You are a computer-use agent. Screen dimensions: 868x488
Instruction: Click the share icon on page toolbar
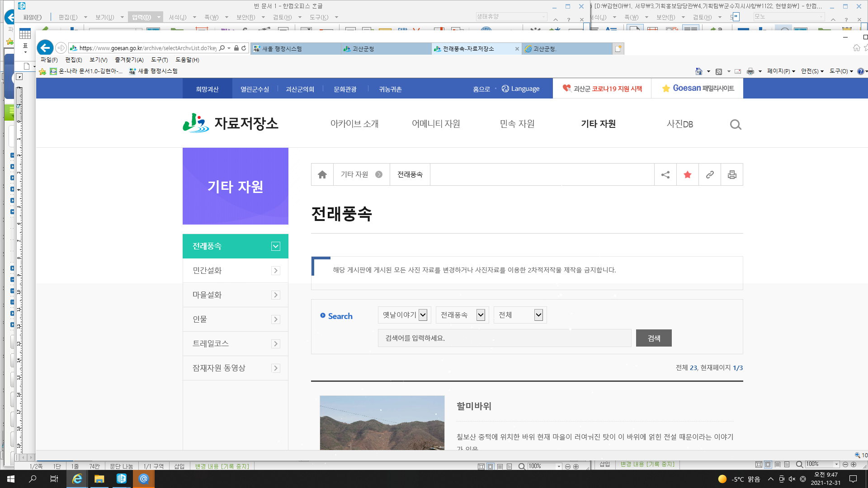coord(665,175)
